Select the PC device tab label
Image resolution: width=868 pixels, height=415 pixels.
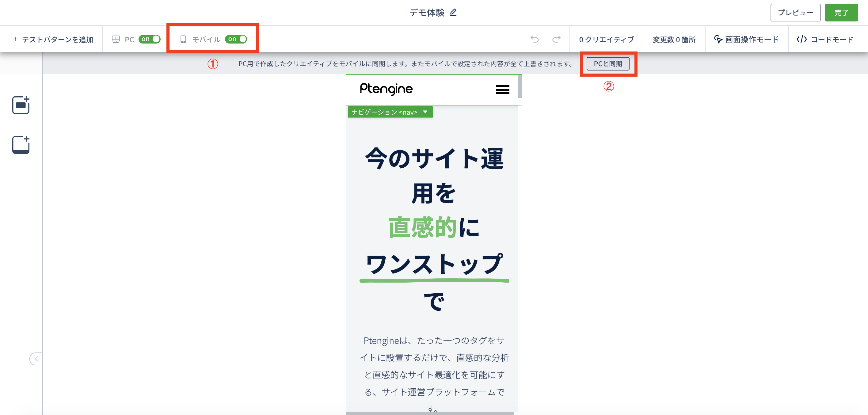click(129, 40)
